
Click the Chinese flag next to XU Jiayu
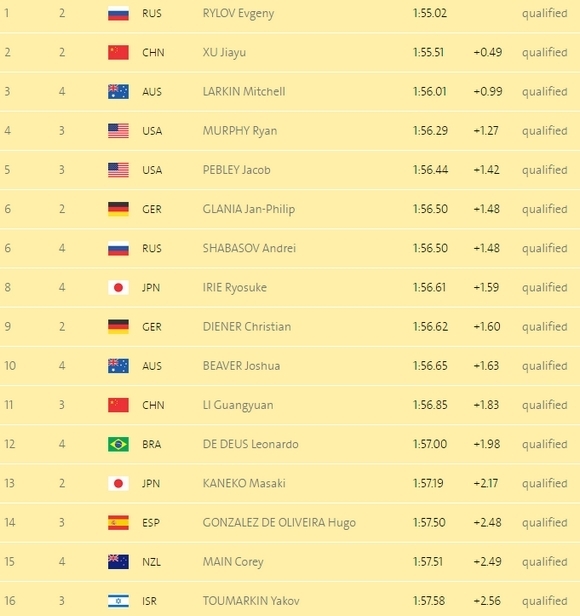tap(118, 52)
